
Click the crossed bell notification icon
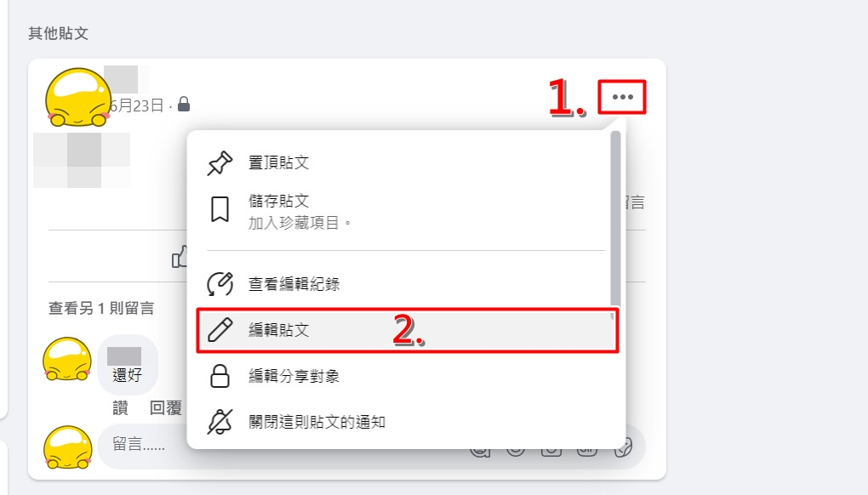coord(220,422)
